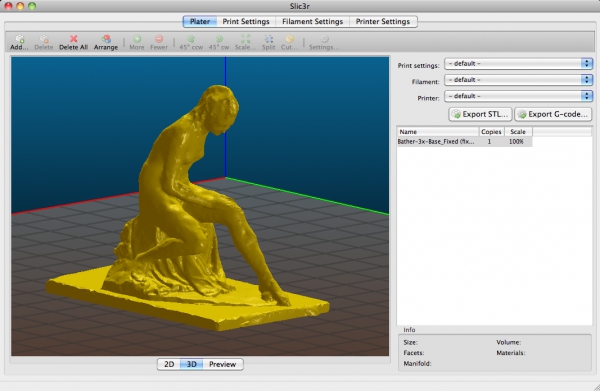Open the Print settings preset dropdown
Image resolution: width=600 pixels, height=391 pixels.
[x=518, y=64]
